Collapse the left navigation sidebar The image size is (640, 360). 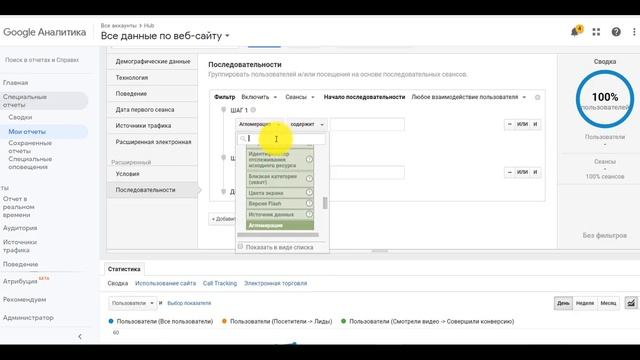pos(80,336)
